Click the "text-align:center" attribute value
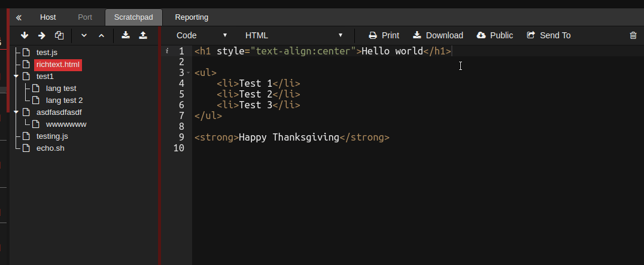Image resolution: width=644 pixels, height=265 pixels. [x=303, y=51]
